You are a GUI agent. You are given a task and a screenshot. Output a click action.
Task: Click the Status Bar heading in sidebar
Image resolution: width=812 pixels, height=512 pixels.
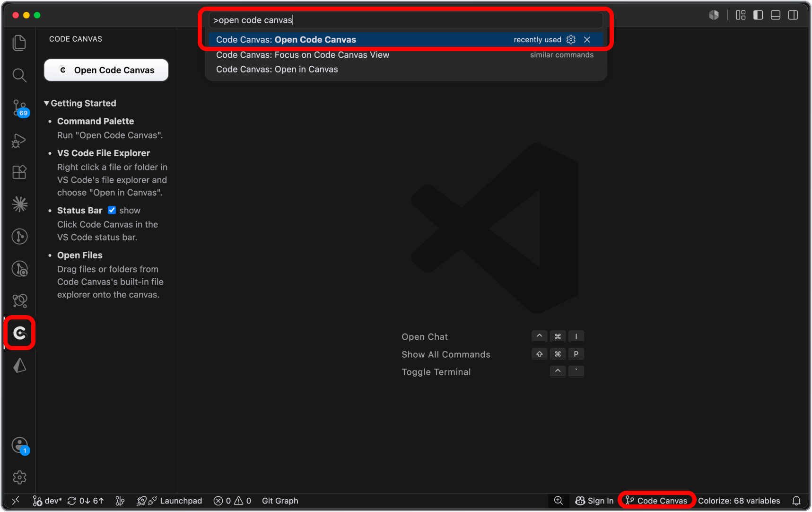pos(80,210)
